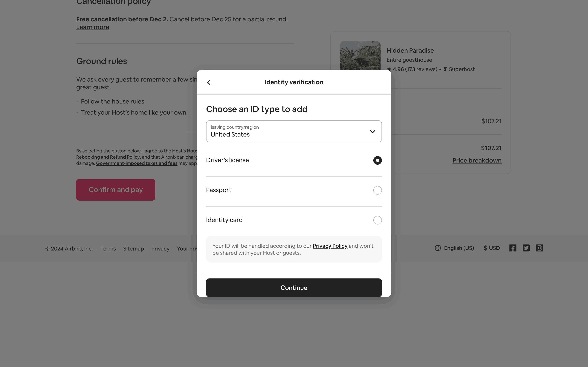Change currency via USD selector

pos(492,248)
